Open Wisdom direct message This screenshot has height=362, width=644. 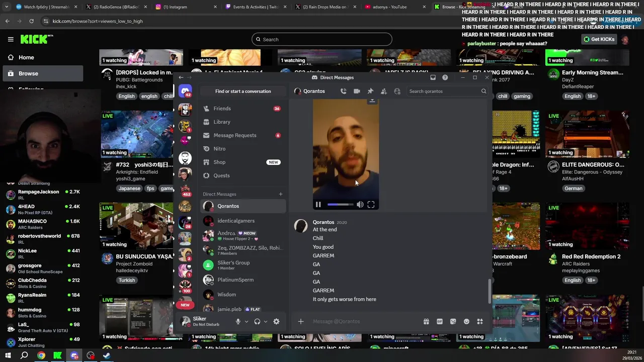(x=243, y=295)
